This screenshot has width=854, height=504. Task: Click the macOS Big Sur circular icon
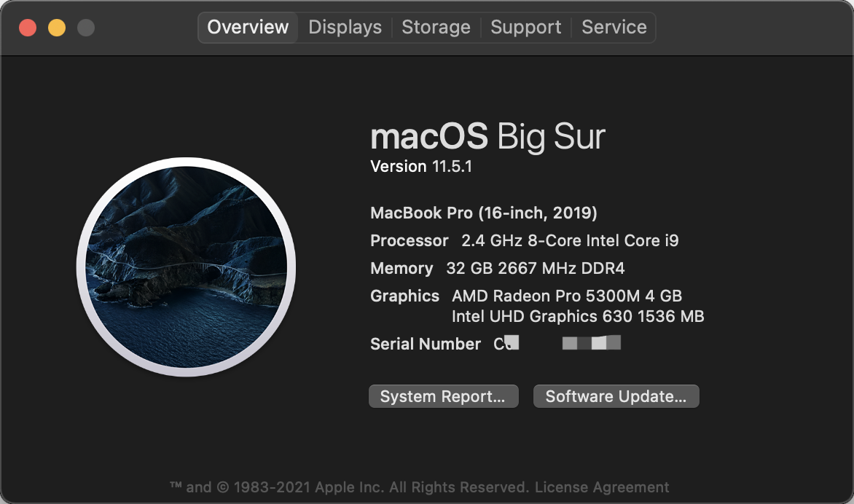186,267
